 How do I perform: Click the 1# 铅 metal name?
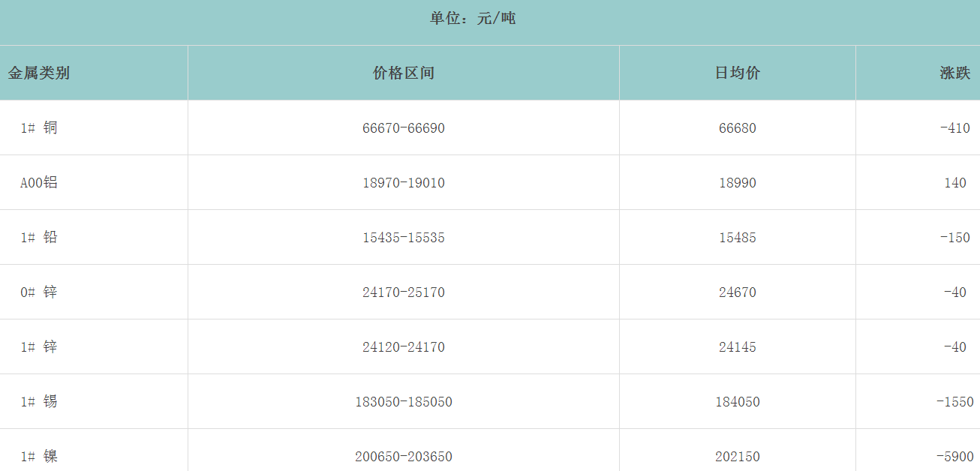tap(39, 238)
